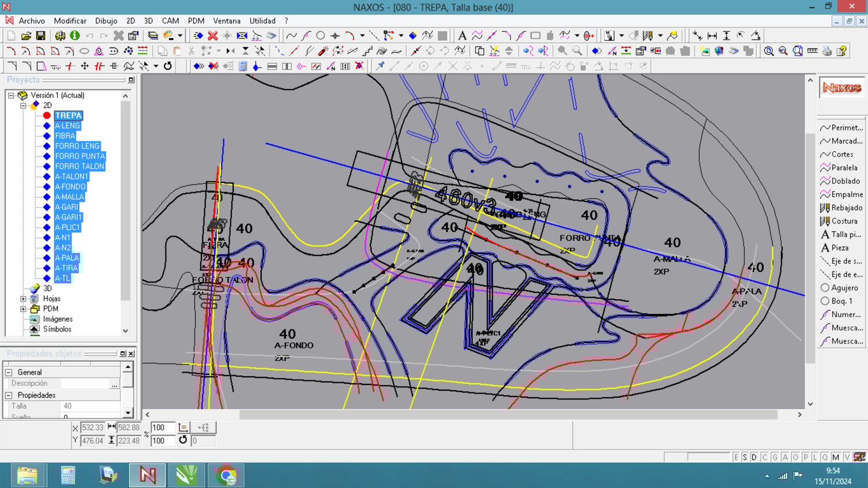The height and width of the screenshot is (488, 868).
Task: Open the Utilidad menu
Action: tap(263, 21)
